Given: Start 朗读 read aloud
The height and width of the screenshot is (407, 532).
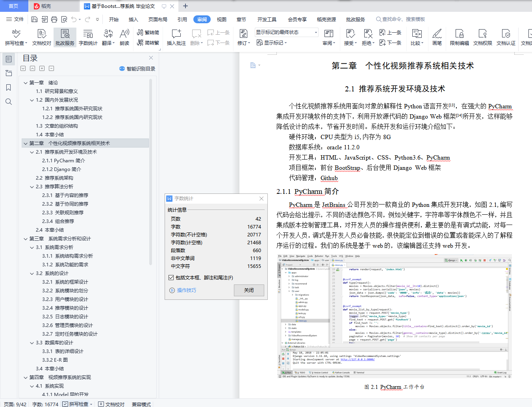Looking at the screenshot, I should tap(124, 37).
